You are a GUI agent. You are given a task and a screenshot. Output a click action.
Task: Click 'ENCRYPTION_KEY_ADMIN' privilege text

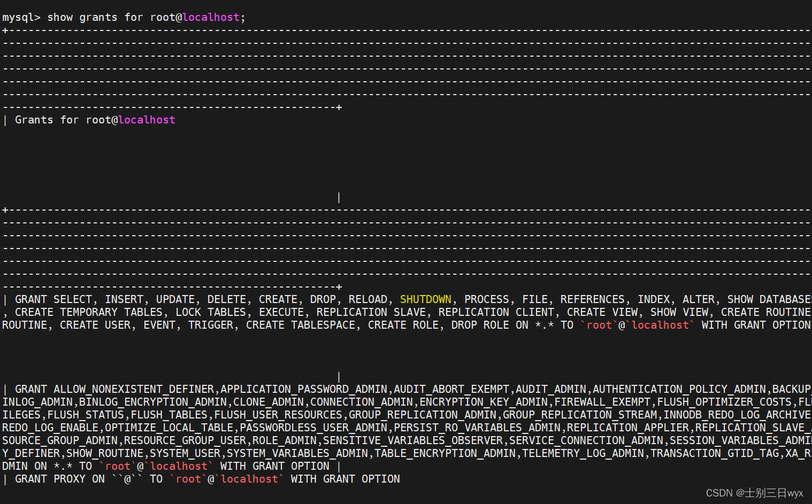point(484,402)
